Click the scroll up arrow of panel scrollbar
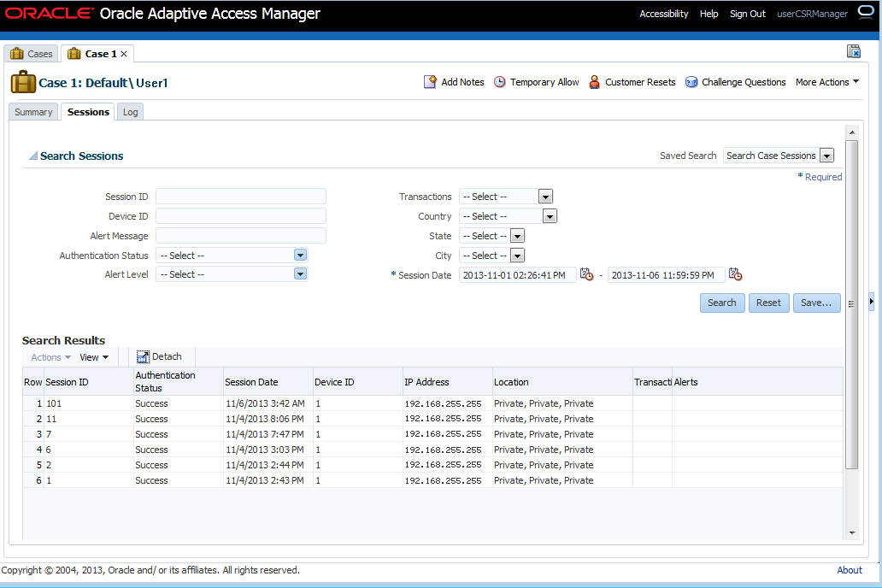Image resolution: width=882 pixels, height=588 pixels. point(852,132)
